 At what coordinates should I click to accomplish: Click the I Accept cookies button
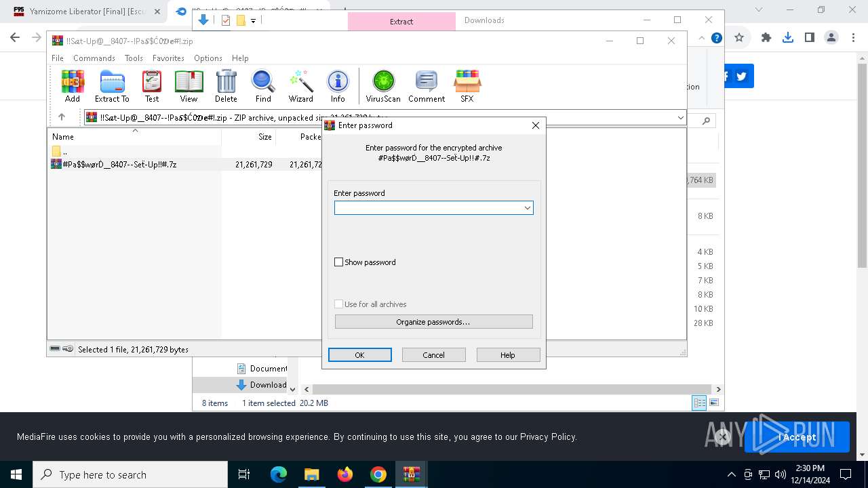click(797, 437)
